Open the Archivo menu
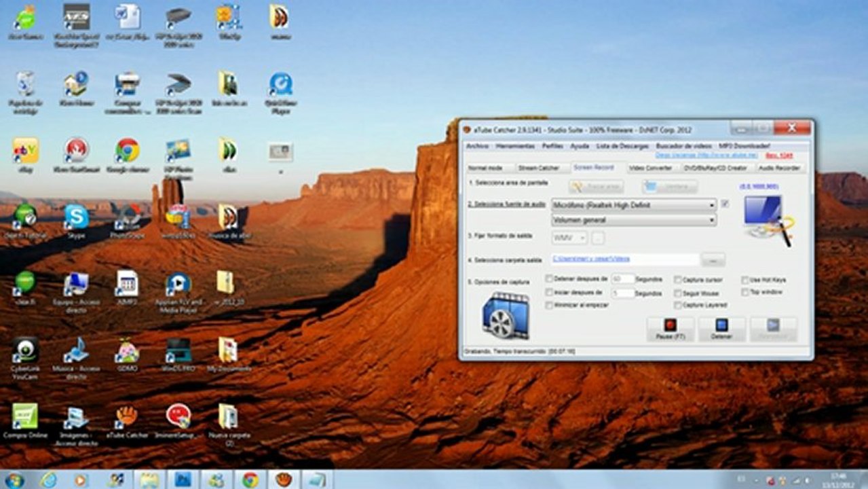 [x=477, y=146]
